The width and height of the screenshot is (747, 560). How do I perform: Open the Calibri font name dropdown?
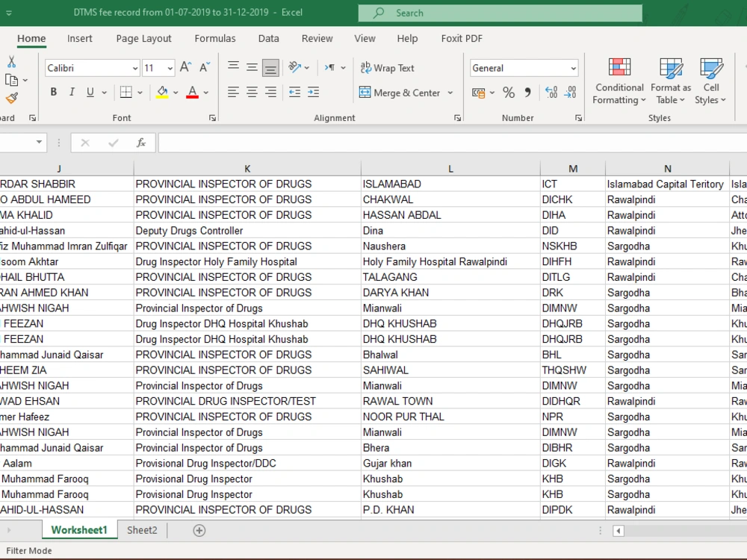134,68
